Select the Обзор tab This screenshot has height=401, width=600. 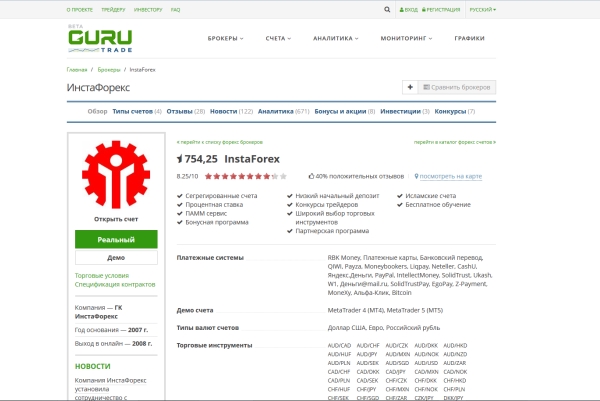(x=97, y=111)
